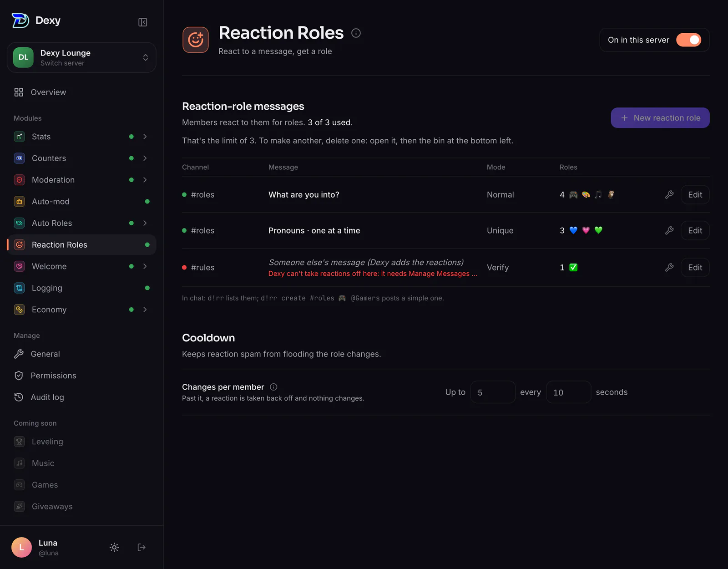Image resolution: width=728 pixels, height=569 pixels.
Task: Click the Giveaways party icon
Action: point(20,507)
